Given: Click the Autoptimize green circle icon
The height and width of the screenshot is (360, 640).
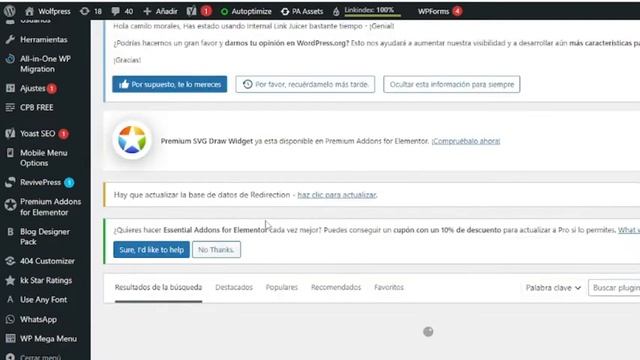Looking at the screenshot, I should point(224,12).
